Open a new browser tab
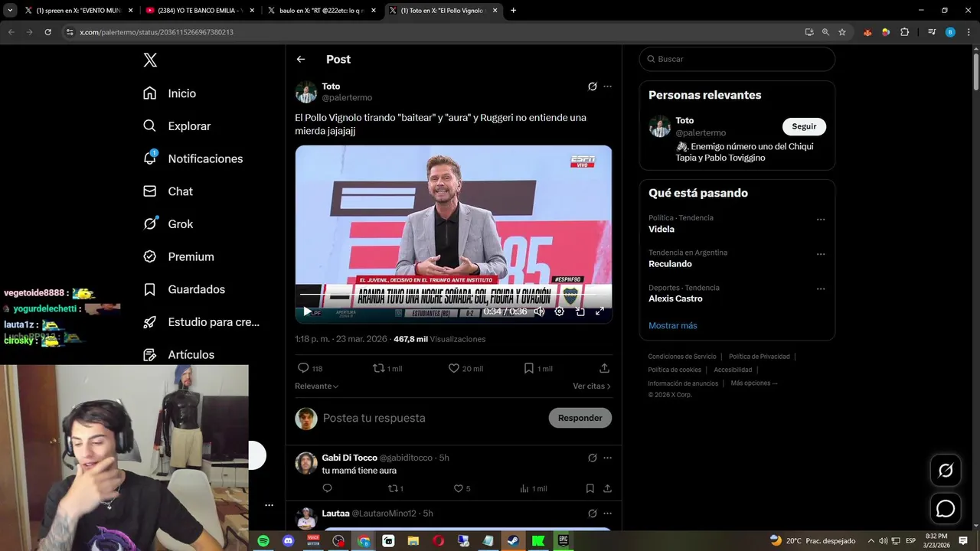 click(x=513, y=11)
